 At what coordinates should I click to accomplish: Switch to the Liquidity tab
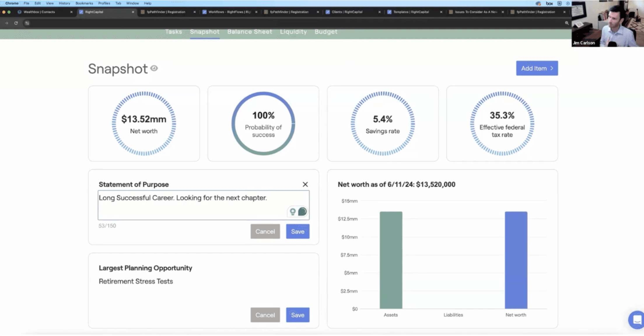pyautogui.click(x=293, y=32)
